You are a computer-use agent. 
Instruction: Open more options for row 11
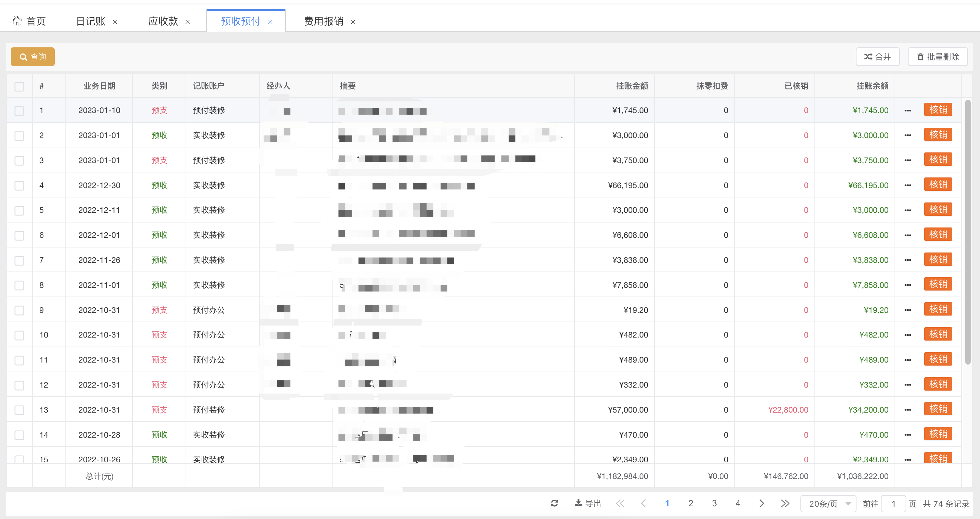click(908, 360)
